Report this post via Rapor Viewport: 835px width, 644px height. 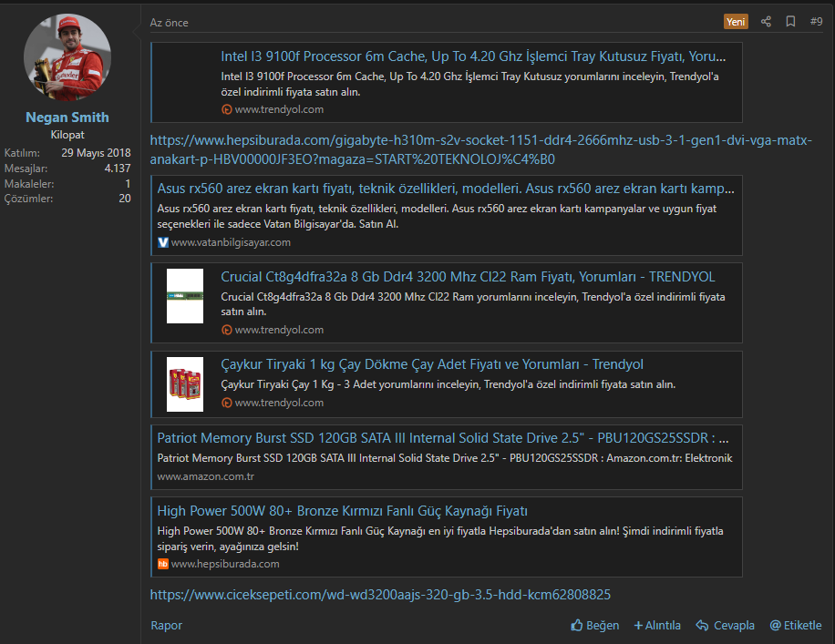coord(166,626)
